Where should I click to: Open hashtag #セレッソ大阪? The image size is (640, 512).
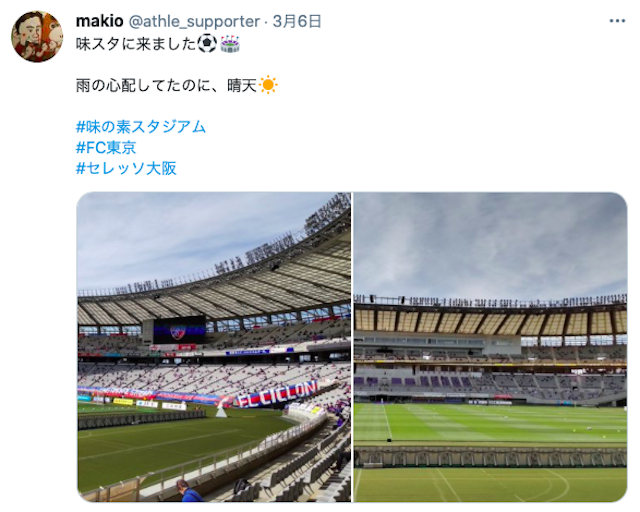pos(126,168)
